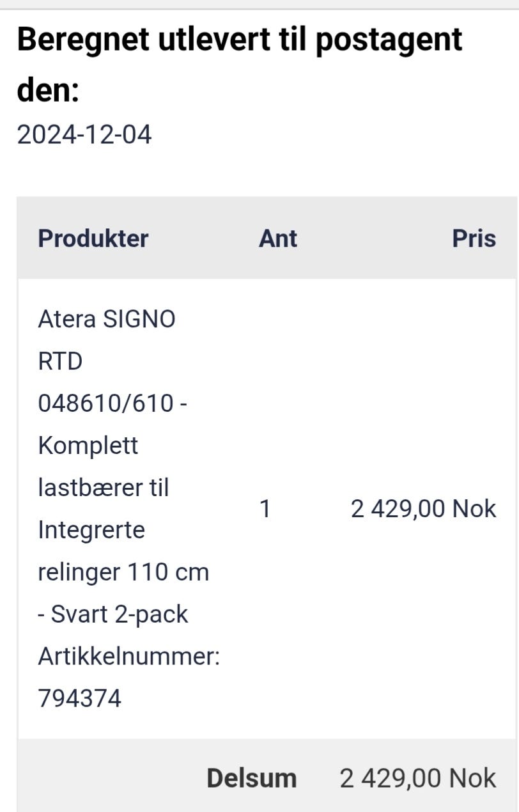Click the word den: in heading
This screenshot has width=519, height=812.
[x=48, y=91]
